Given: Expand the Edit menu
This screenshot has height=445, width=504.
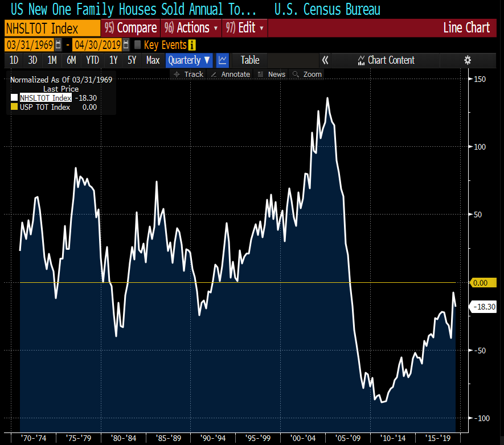Looking at the screenshot, I should click(245, 28).
